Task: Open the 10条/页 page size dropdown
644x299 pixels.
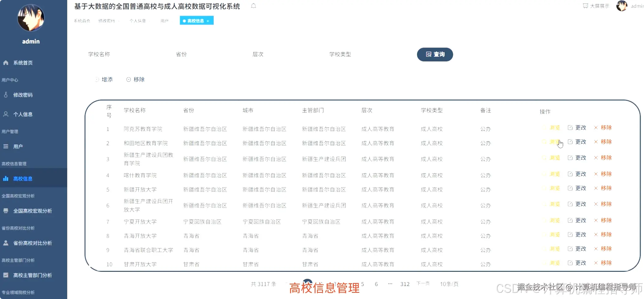Action: 449,284
